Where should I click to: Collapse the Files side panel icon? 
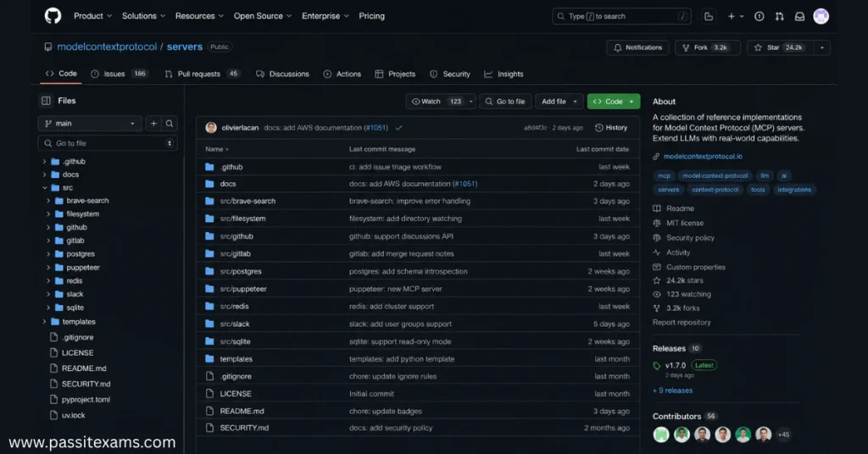pos(46,101)
